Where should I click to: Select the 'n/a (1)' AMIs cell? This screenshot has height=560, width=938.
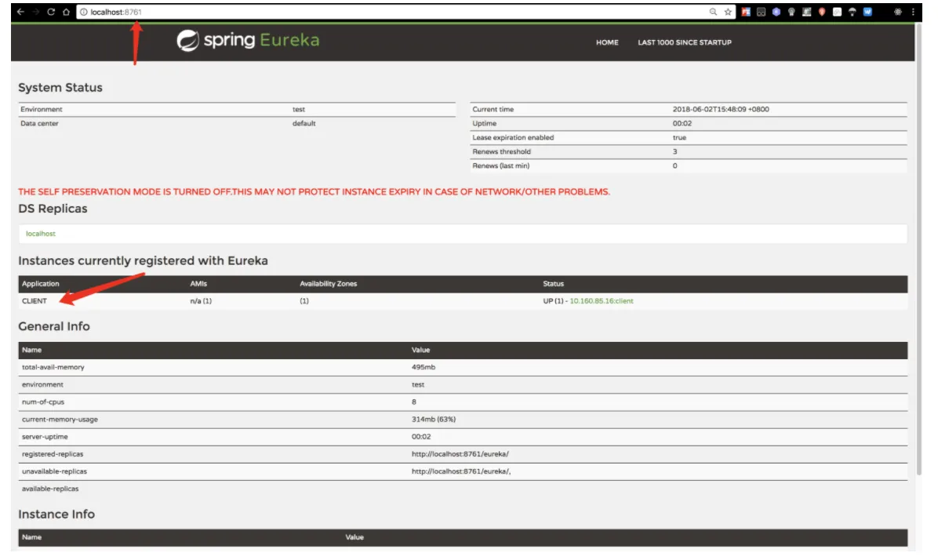(201, 301)
